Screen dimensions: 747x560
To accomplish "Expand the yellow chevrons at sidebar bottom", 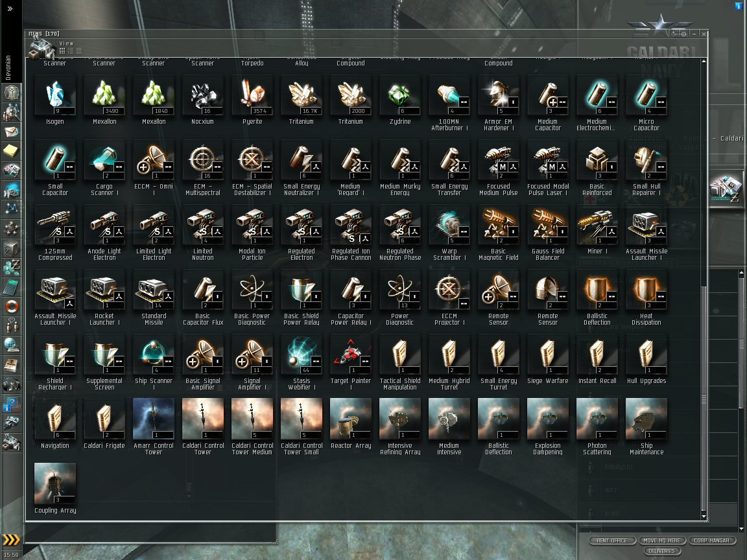I will pos(11,540).
